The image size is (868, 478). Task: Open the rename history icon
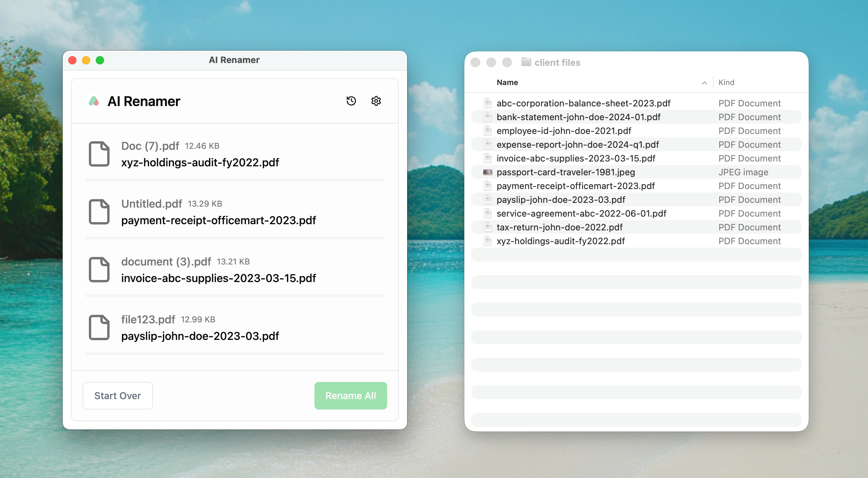tap(351, 101)
